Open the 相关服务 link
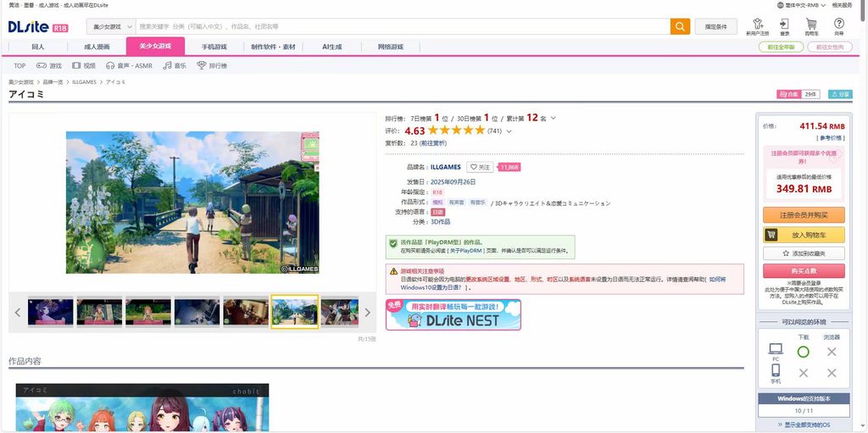Viewport: 868px width, 433px height. (842, 5)
